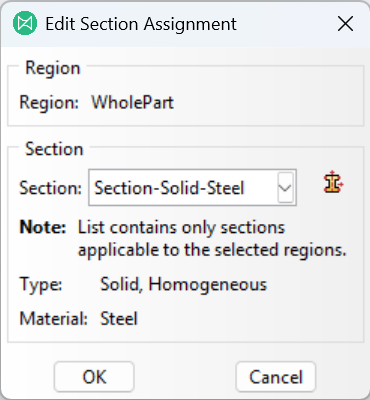Screen dimensions: 370x400
Task: Click the Section: field label
Action: coord(51,188)
